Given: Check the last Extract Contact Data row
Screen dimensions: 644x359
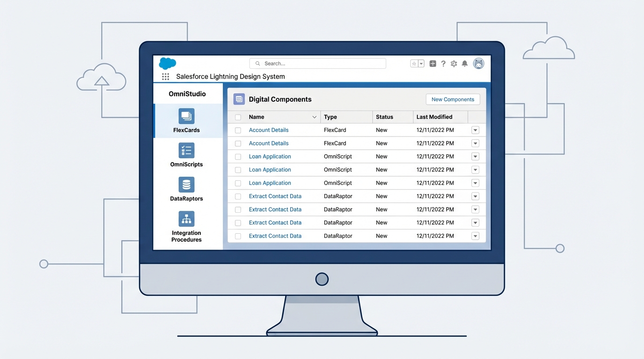Looking at the screenshot, I should coord(238,236).
